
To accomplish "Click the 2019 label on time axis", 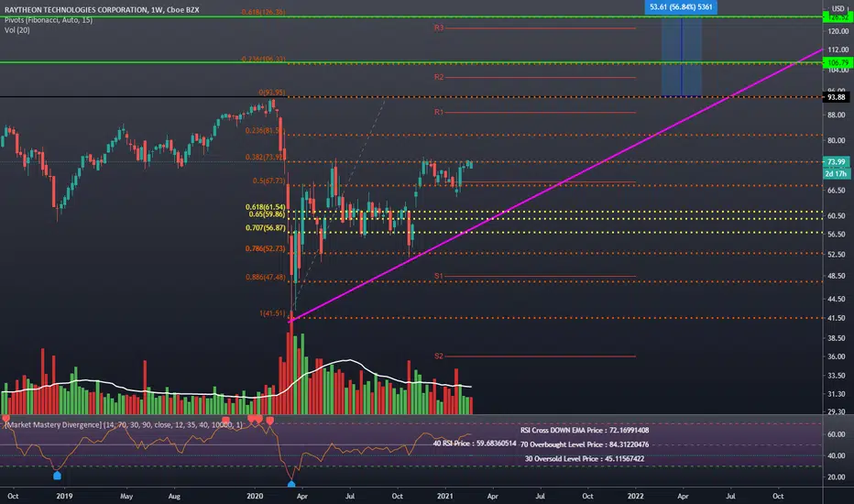I will click(64, 496).
